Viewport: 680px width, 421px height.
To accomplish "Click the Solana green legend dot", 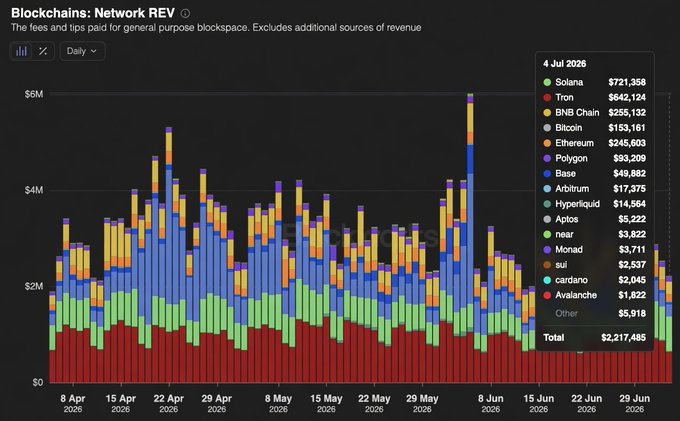I will (547, 82).
